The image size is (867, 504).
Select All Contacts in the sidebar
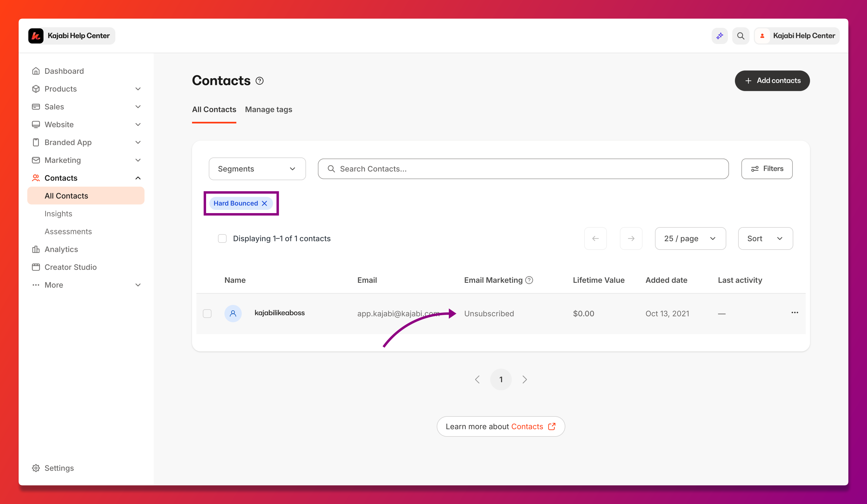click(86, 196)
